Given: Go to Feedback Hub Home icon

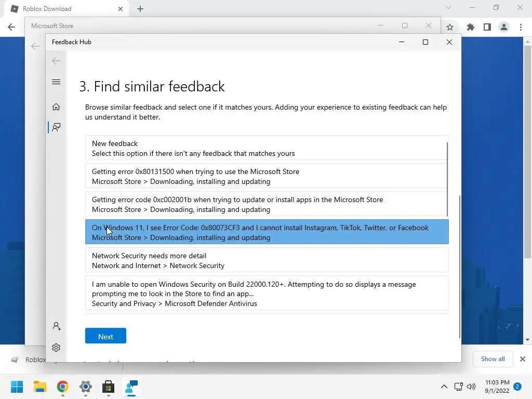Looking at the screenshot, I should click(x=56, y=107).
